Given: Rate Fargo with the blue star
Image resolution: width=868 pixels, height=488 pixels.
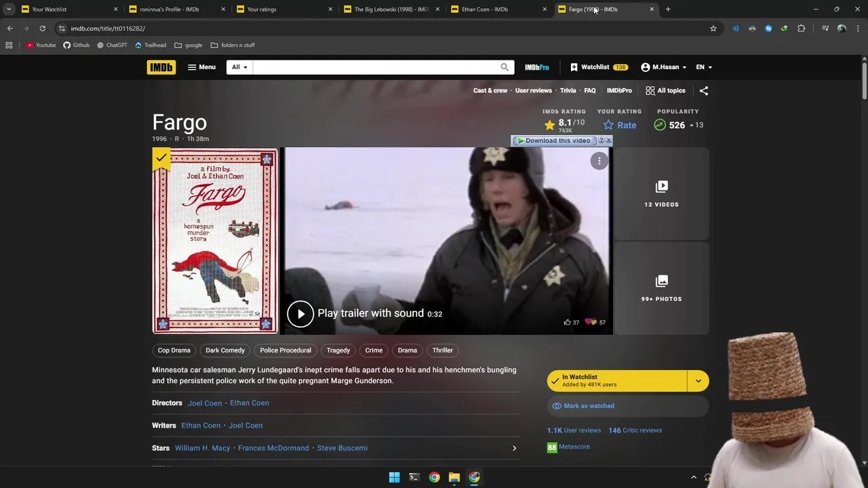Looking at the screenshot, I should (619, 125).
